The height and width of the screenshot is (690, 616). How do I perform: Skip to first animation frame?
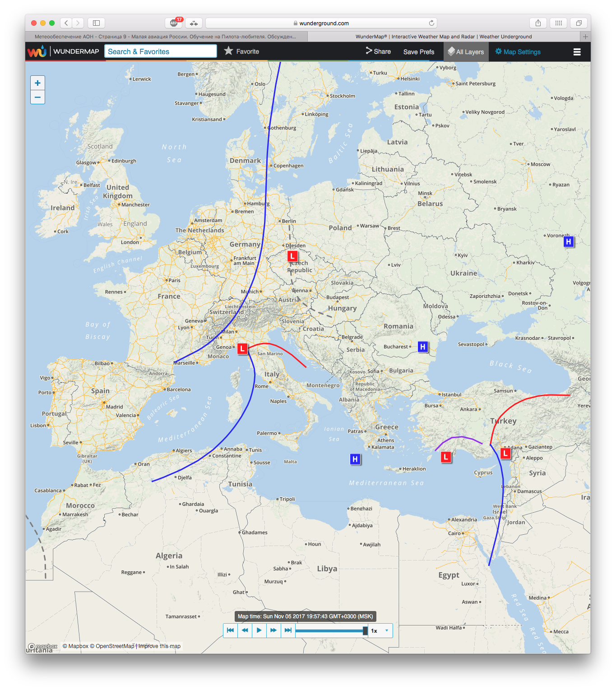(x=230, y=630)
